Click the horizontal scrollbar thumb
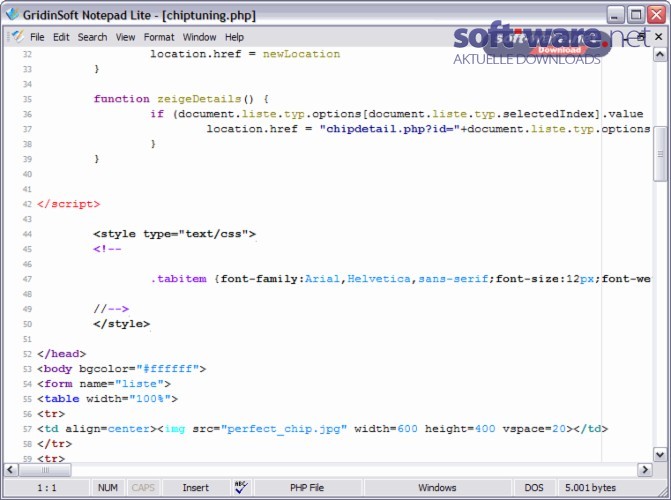The image size is (671, 500). [x=45, y=470]
